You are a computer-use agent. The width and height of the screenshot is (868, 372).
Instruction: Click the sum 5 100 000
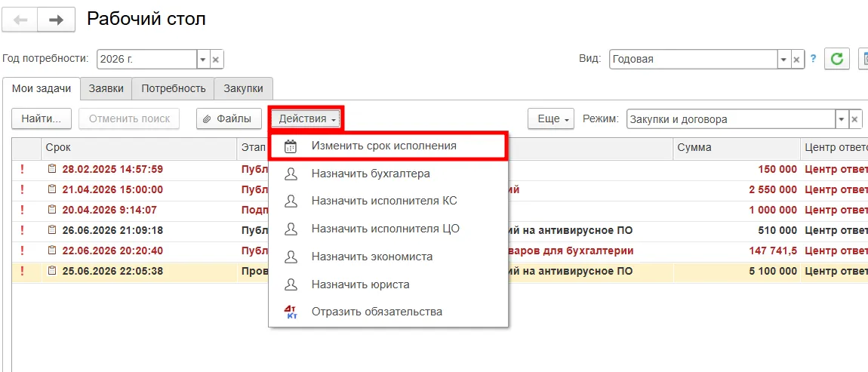pyautogui.click(x=773, y=271)
